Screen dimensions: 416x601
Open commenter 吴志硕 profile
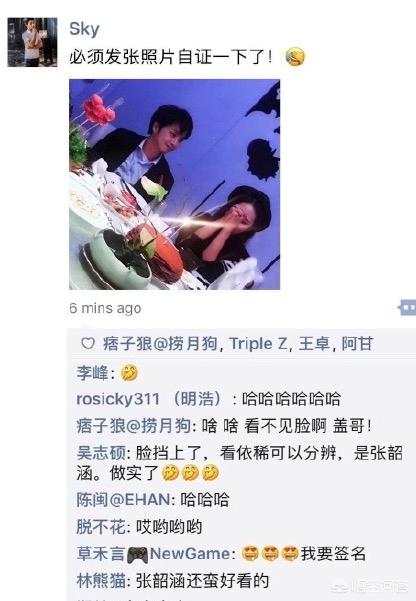(100, 453)
